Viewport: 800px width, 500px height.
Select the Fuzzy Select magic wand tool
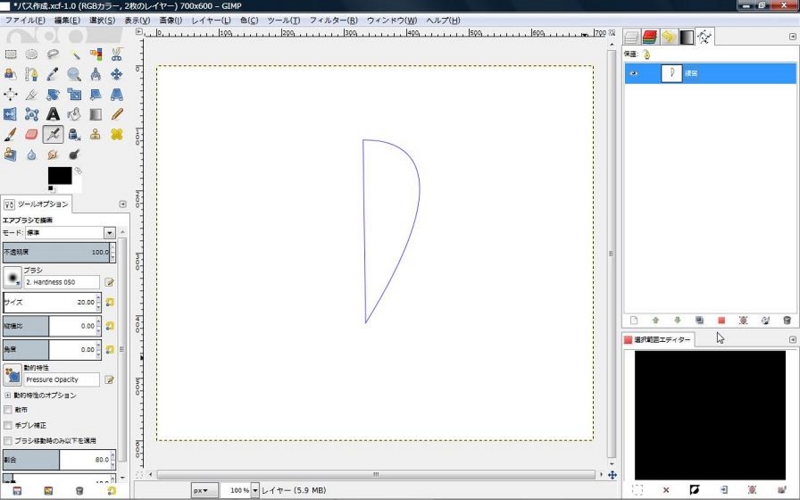pyautogui.click(x=74, y=54)
